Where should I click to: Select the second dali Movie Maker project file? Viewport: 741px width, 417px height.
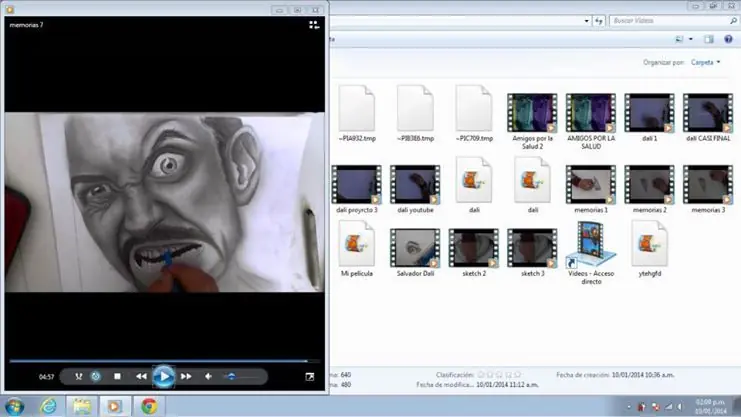(x=533, y=185)
